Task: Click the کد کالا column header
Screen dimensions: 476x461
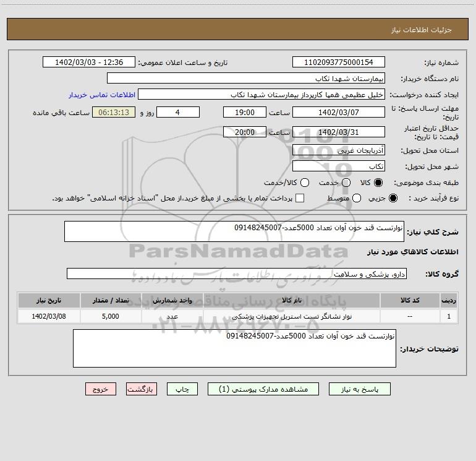Action: pos(410,300)
